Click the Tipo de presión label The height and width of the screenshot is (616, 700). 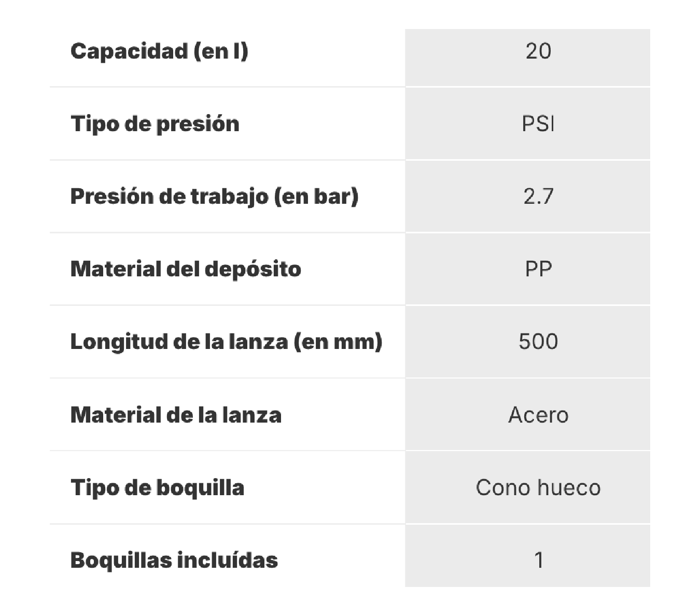click(x=155, y=124)
